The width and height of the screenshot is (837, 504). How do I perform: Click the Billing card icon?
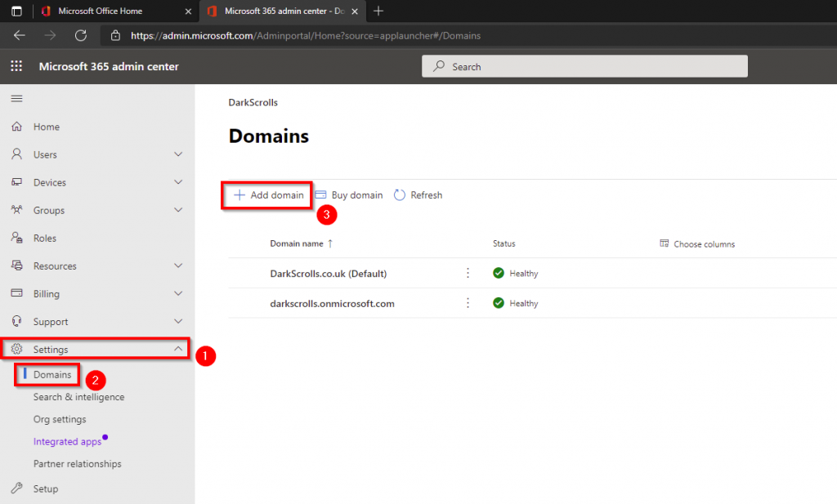click(17, 292)
